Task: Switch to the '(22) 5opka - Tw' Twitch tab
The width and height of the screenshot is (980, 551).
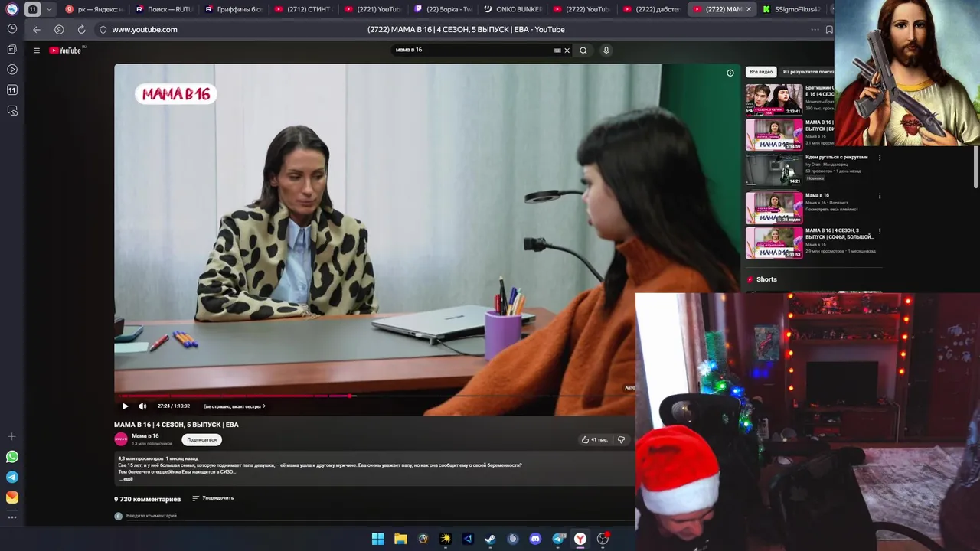Action: [x=443, y=9]
